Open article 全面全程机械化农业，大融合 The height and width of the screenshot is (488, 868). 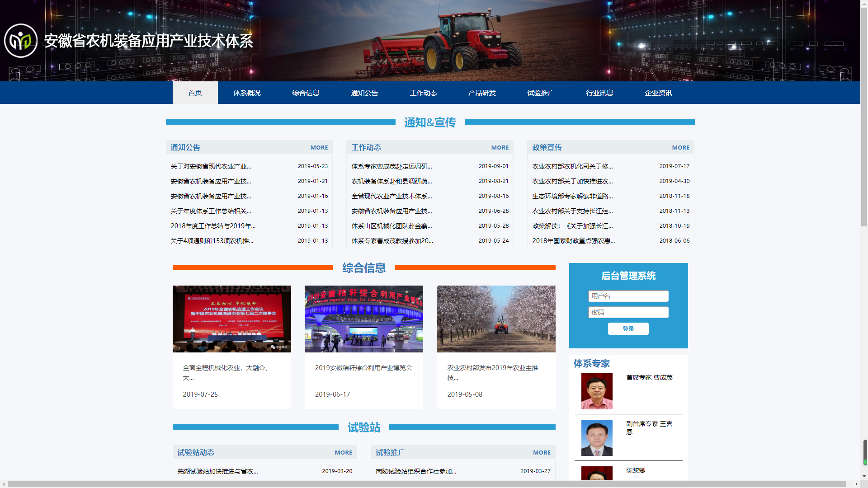[x=226, y=373]
